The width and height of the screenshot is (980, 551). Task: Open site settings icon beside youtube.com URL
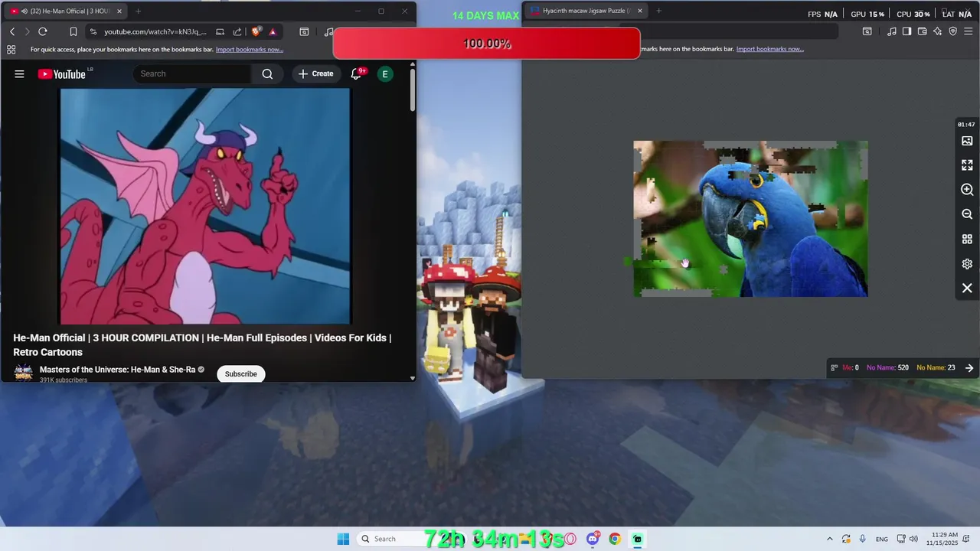pyautogui.click(x=93, y=31)
